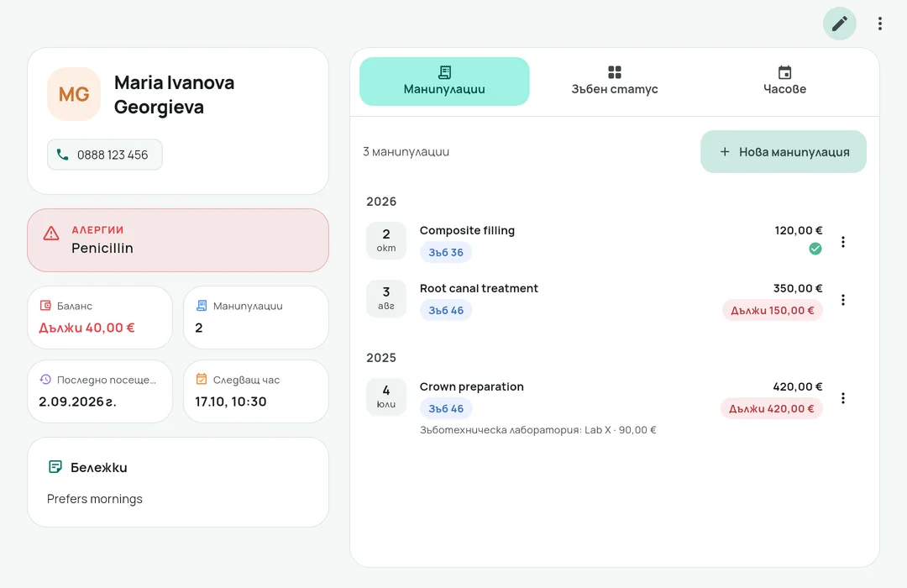Click the Composite filling entry title

pyautogui.click(x=467, y=230)
